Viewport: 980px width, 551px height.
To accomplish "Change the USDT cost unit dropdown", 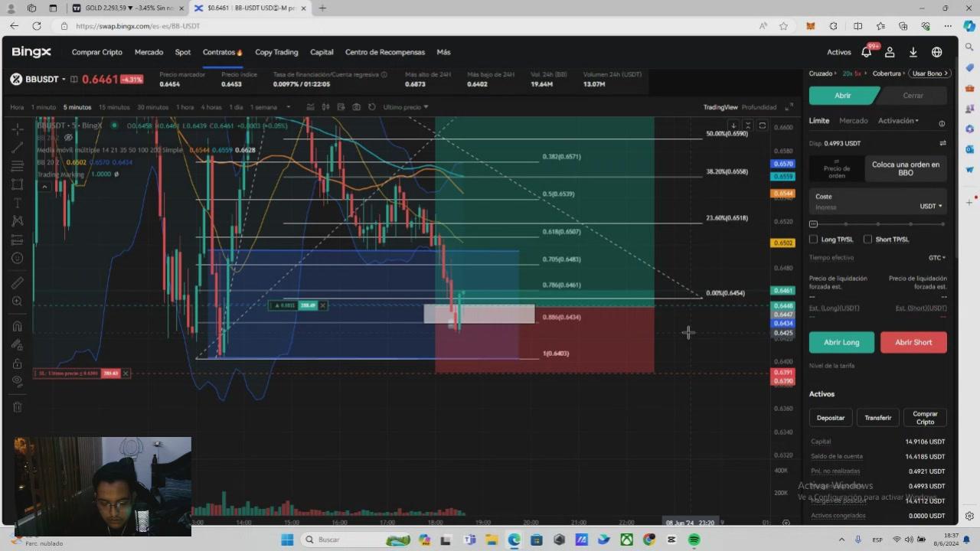I will pos(931,206).
